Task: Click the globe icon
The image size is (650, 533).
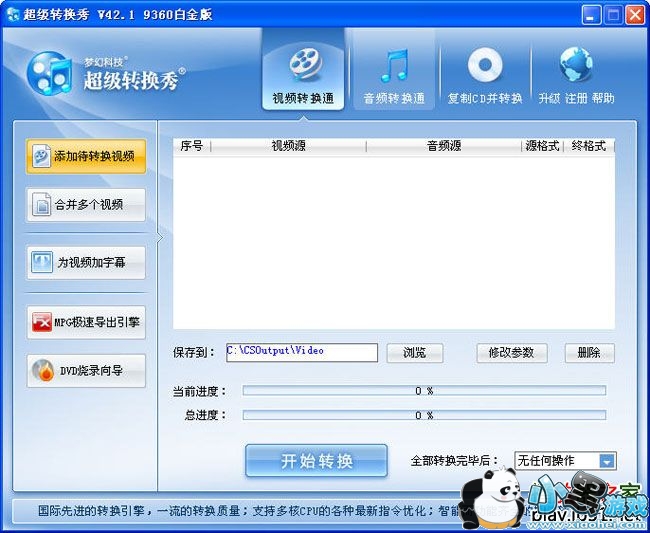Action: 576,64
